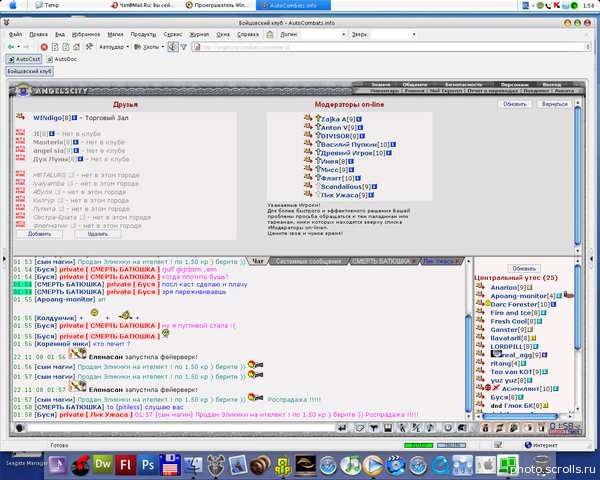
Task: Click the chat filter funnel icon
Action: (374, 428)
